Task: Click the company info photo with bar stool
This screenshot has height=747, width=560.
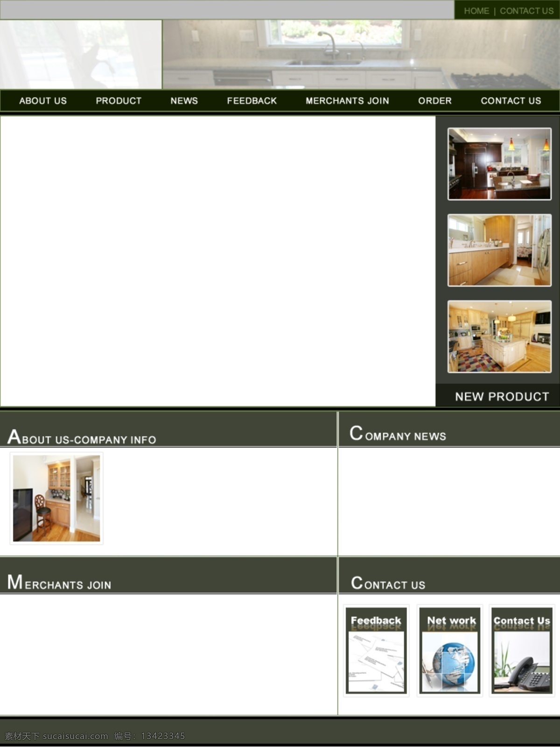Action: point(56,498)
